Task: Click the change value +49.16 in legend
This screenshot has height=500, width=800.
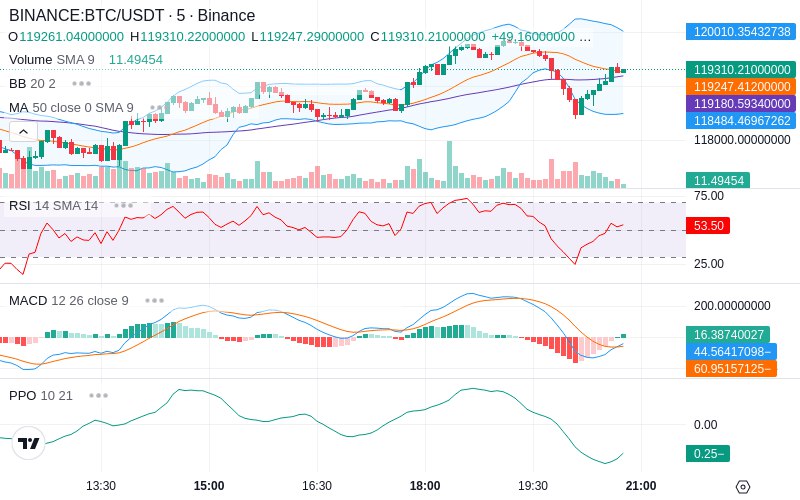Action: (533, 37)
